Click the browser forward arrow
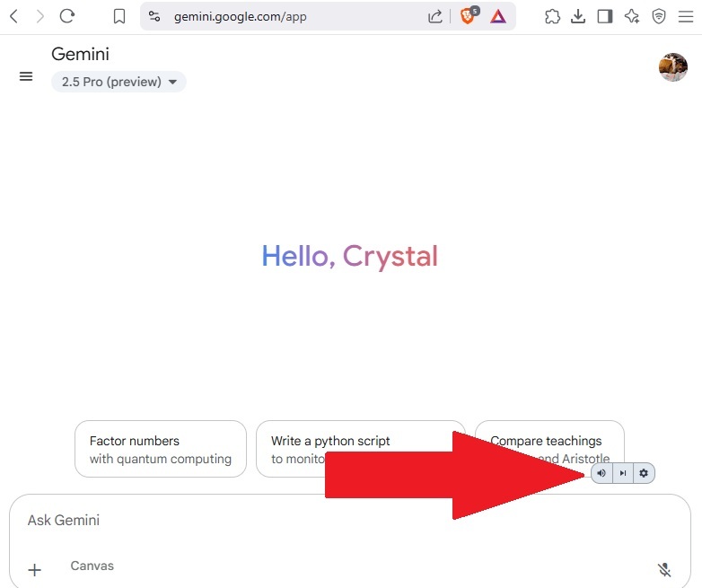Viewport: 702px width, 588px height. pos(40,16)
